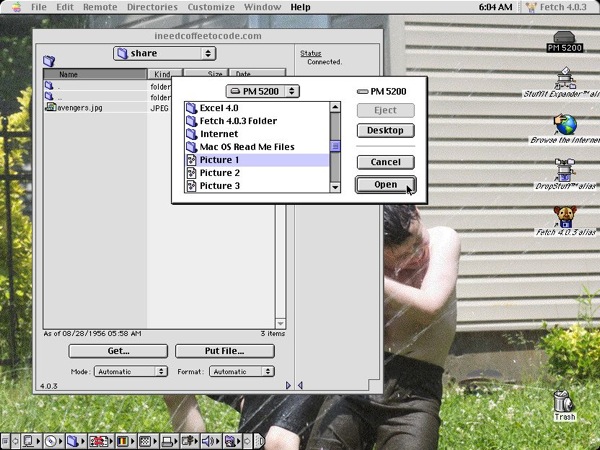Open the Sound Volume Control Strip module

click(211, 441)
